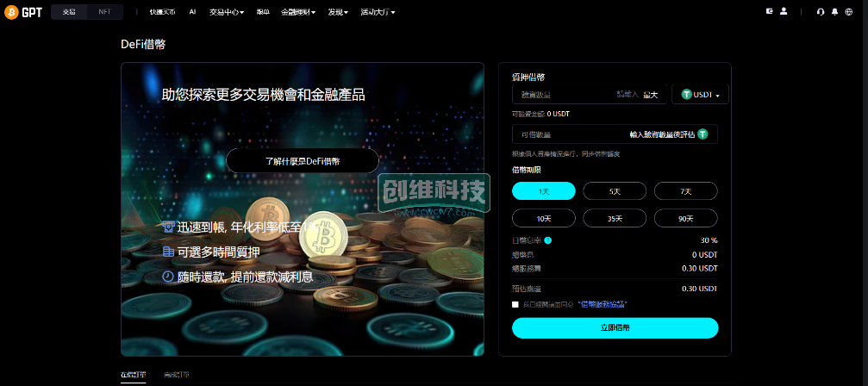Screen dimensions: 868x386
Task: Open the wallet icon in header
Action: tap(770, 11)
